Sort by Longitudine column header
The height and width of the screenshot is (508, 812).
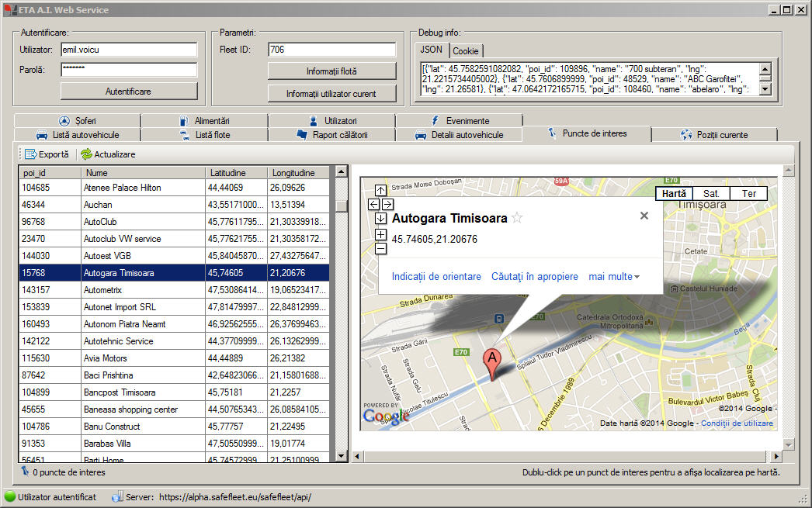[299, 173]
